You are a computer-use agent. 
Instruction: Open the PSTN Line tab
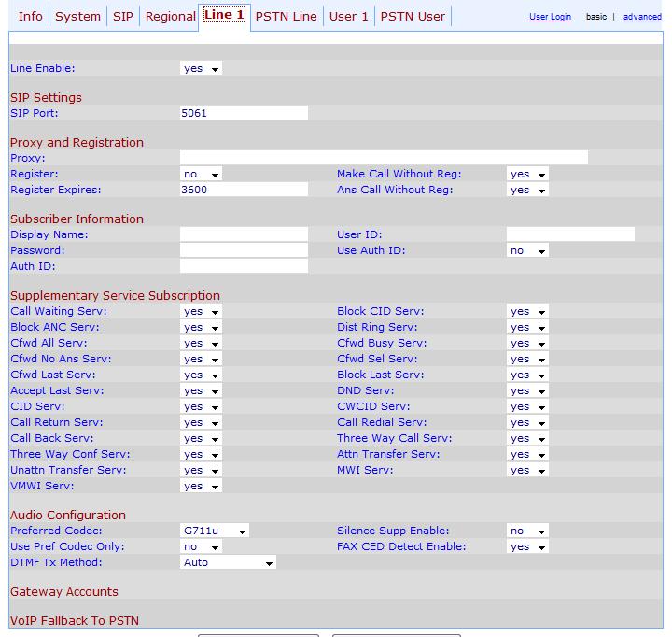[x=286, y=16]
